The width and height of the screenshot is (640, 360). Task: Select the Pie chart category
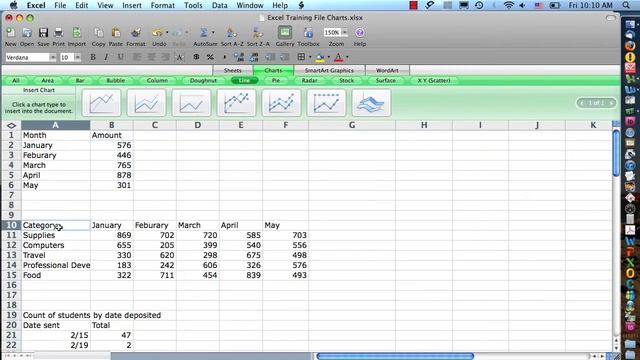(x=276, y=80)
